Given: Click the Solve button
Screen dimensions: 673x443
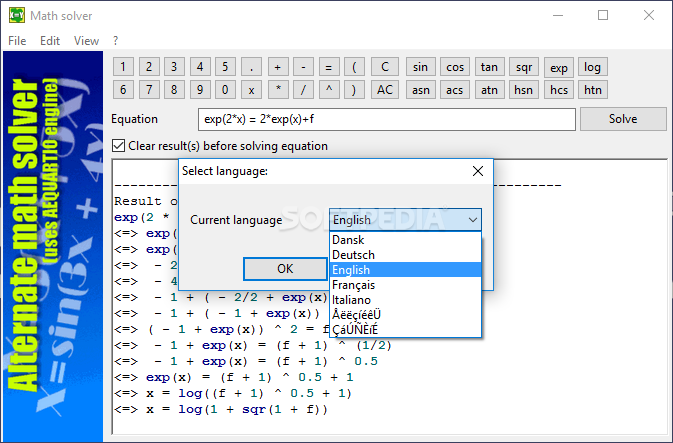Looking at the screenshot, I should [623, 119].
